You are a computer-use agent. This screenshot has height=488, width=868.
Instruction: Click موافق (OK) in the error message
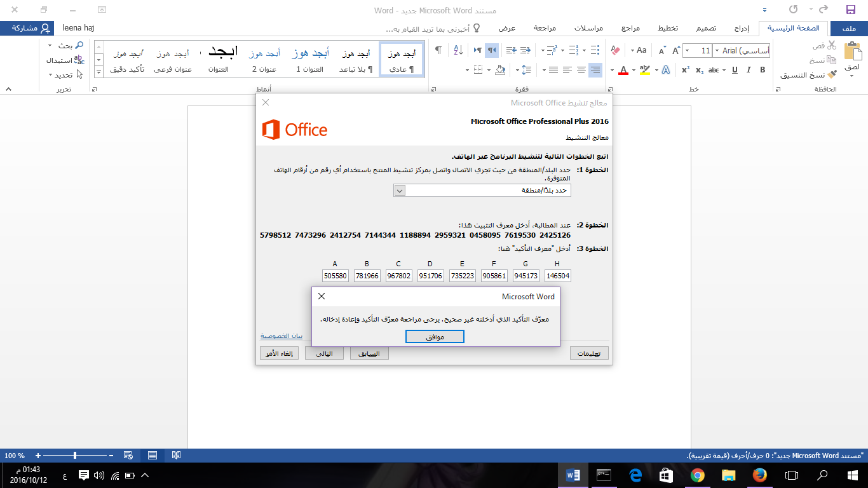[x=435, y=337]
